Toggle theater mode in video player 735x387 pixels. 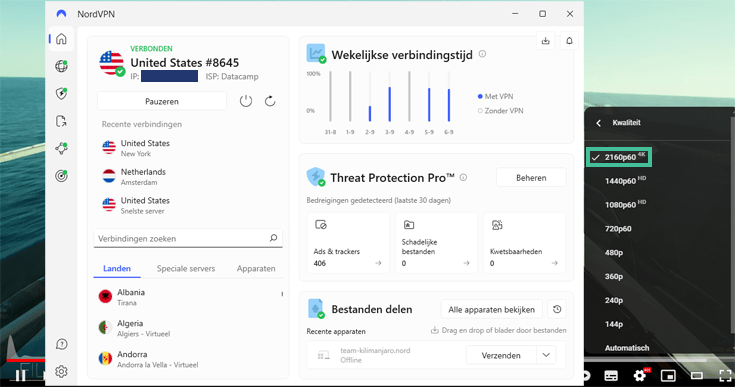pos(697,375)
